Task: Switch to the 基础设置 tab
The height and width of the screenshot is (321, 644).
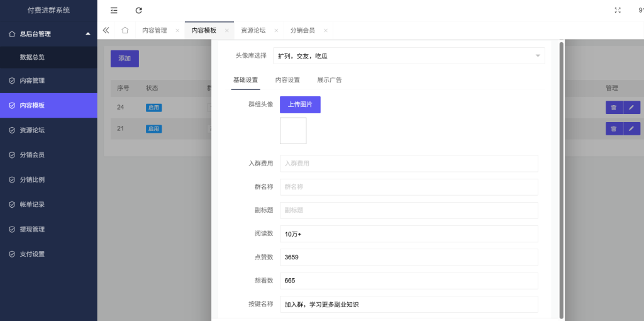Action: click(x=245, y=80)
